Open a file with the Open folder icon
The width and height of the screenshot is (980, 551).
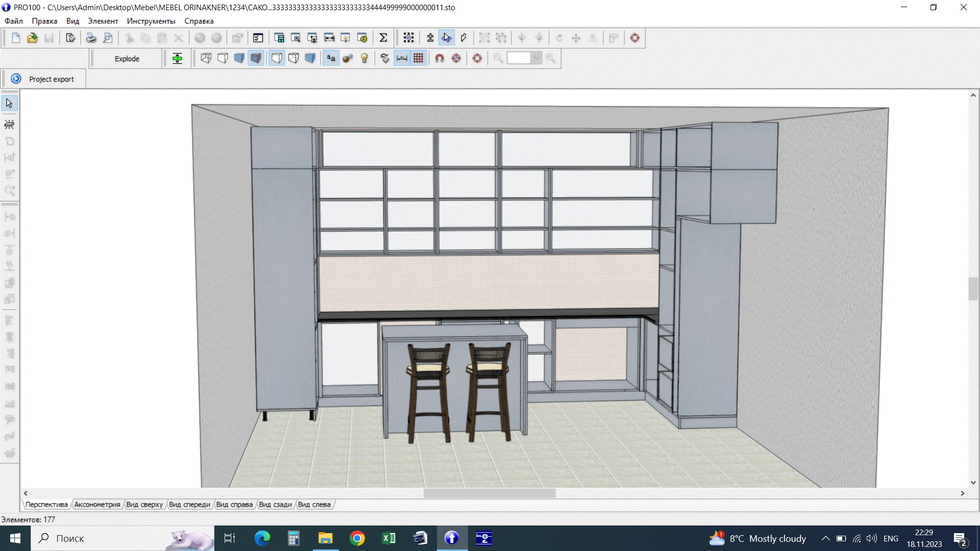[x=32, y=38]
